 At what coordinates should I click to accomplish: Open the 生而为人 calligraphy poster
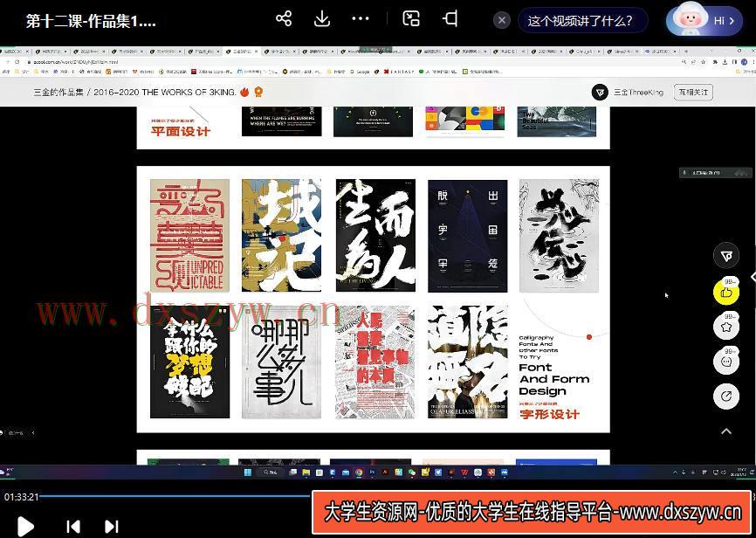point(375,236)
